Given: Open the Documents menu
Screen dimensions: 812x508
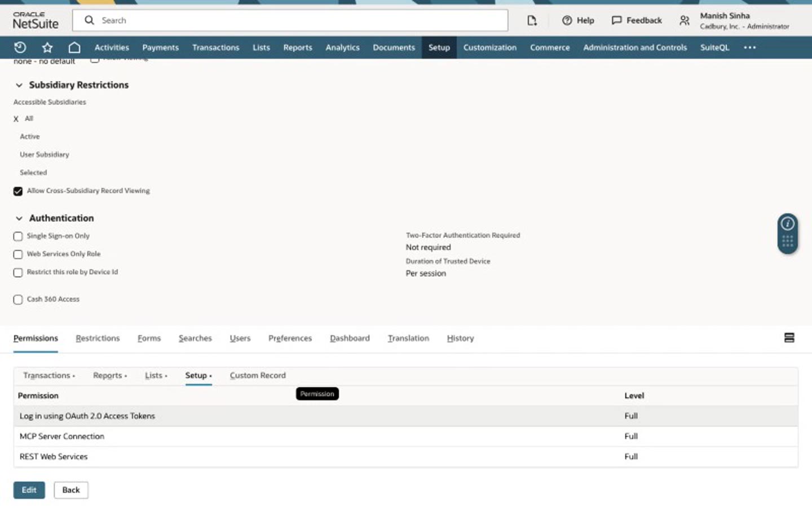Looking at the screenshot, I should click(x=394, y=47).
